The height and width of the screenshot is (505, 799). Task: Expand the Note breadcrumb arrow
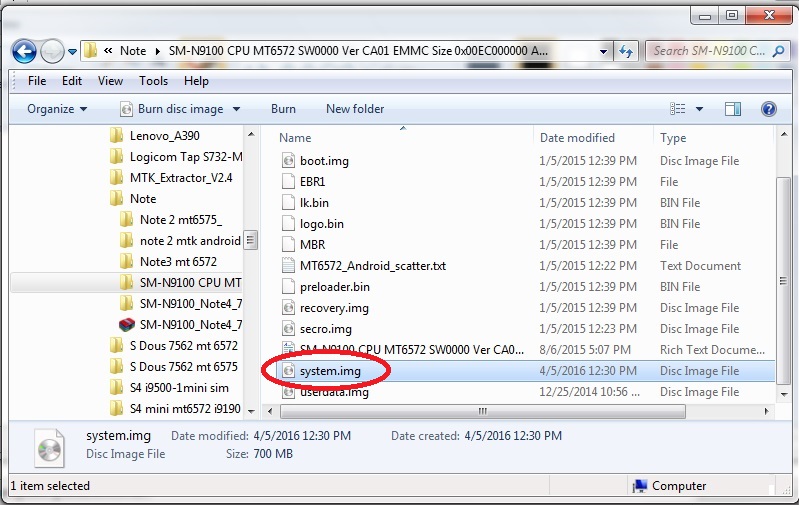pos(157,51)
